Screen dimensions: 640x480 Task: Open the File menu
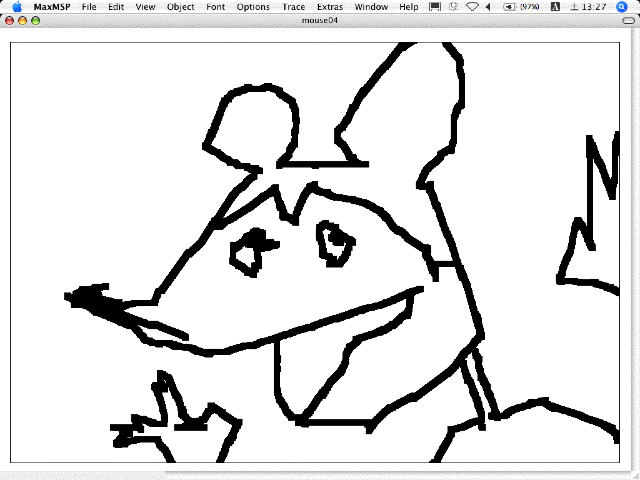tap(89, 7)
